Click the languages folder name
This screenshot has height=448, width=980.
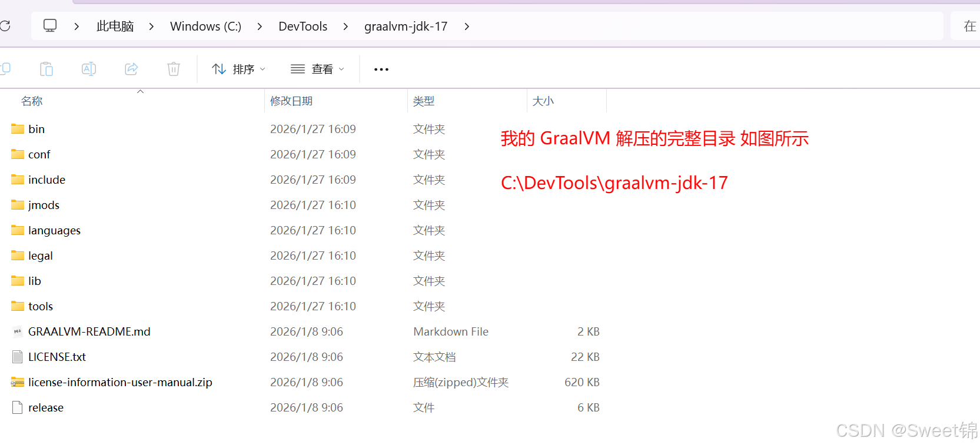click(x=54, y=230)
